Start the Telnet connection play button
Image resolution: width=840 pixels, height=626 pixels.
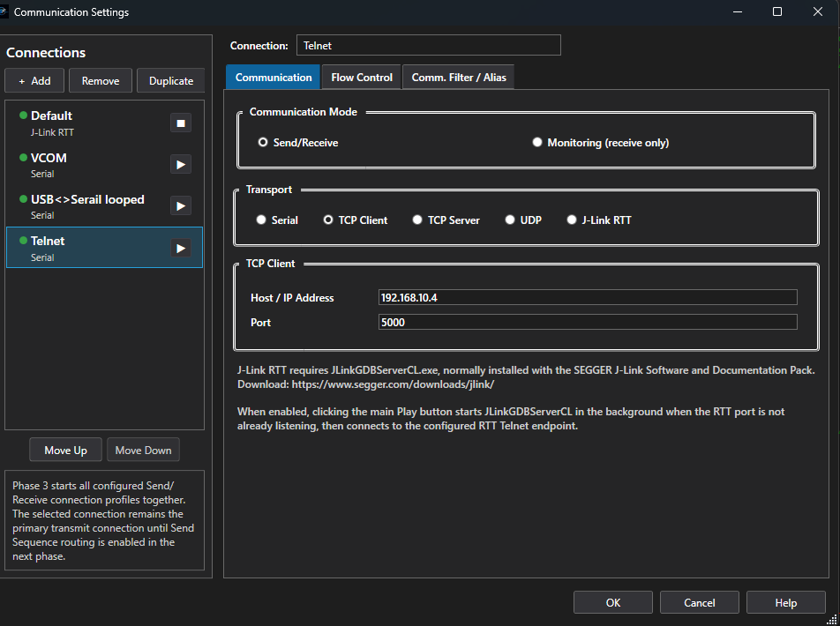(181, 249)
